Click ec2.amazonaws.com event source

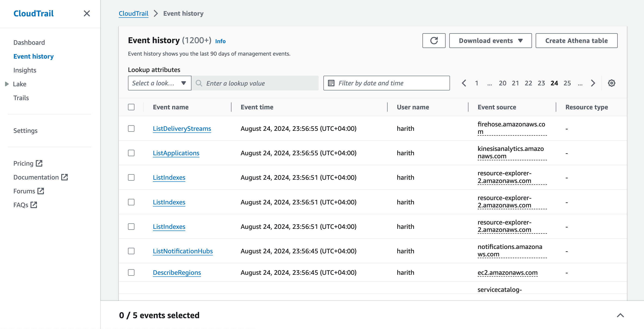(x=507, y=272)
